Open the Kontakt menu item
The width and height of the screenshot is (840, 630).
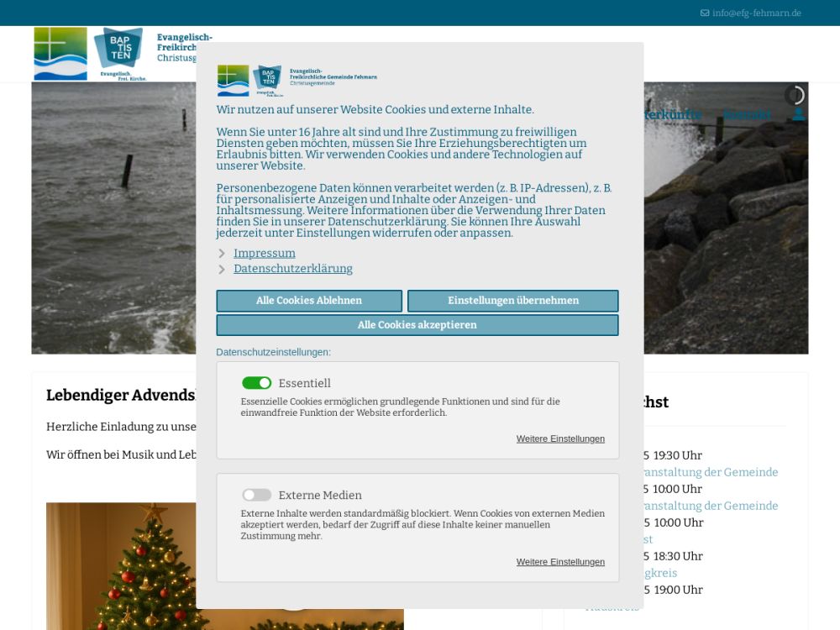coord(747,114)
